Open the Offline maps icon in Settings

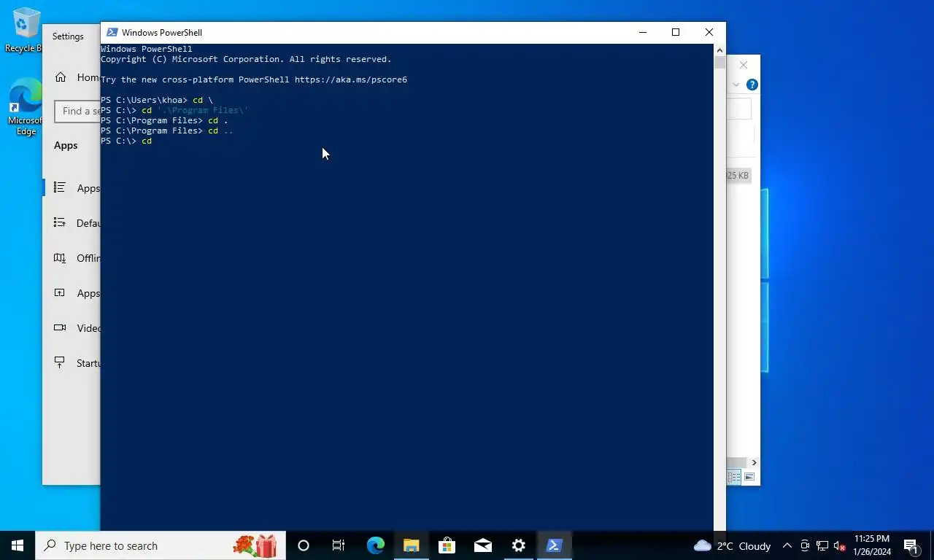[60, 258]
